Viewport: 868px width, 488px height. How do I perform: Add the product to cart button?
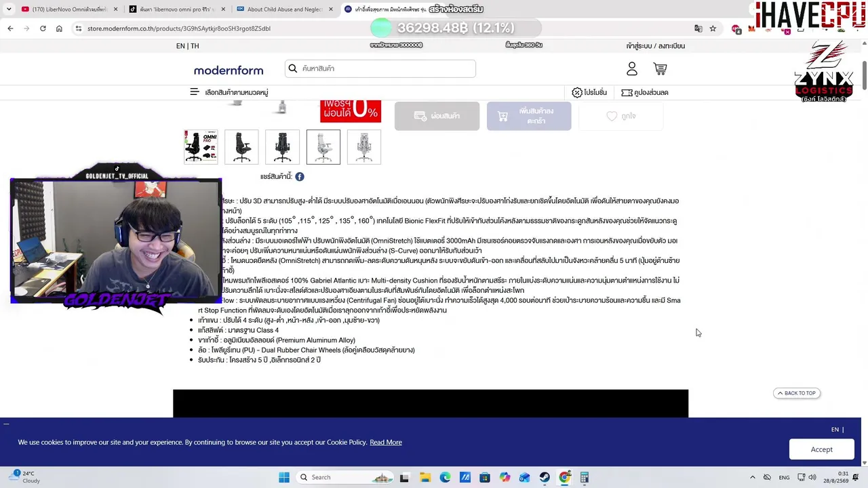click(x=529, y=116)
